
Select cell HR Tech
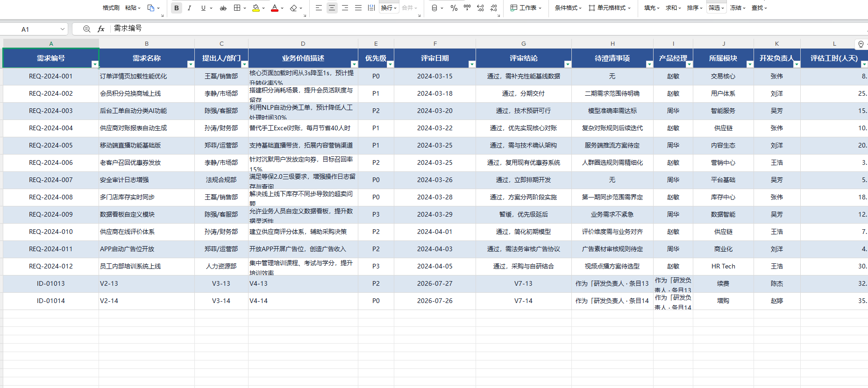coord(723,266)
